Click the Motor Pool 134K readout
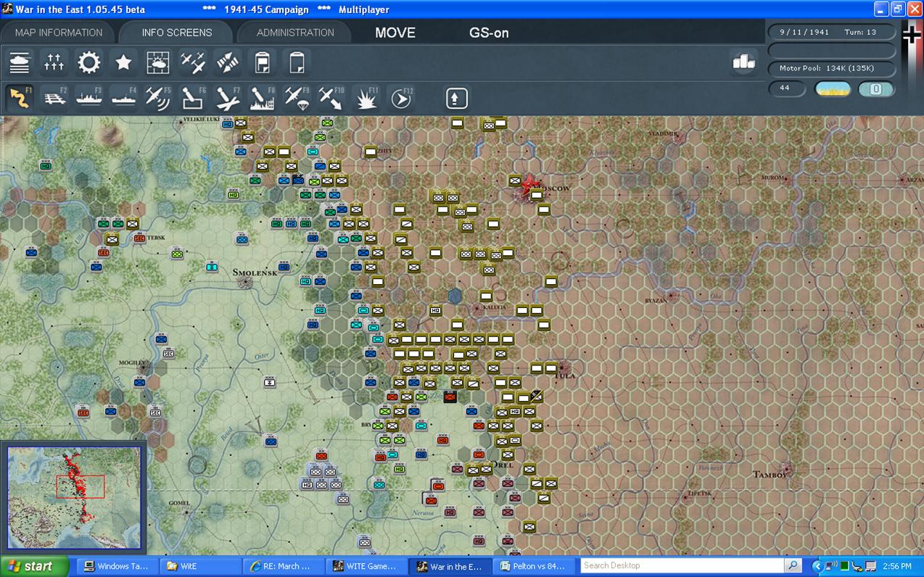The image size is (924, 577). pos(832,68)
